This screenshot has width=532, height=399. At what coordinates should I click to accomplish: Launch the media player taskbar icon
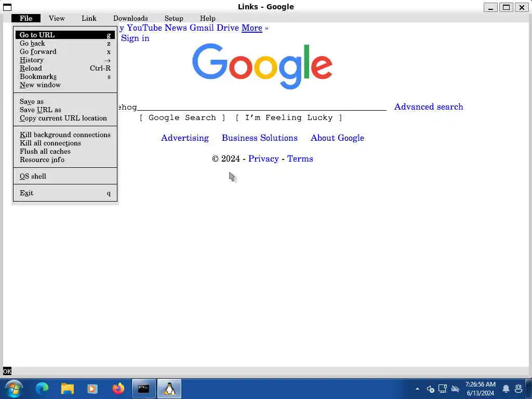92,388
